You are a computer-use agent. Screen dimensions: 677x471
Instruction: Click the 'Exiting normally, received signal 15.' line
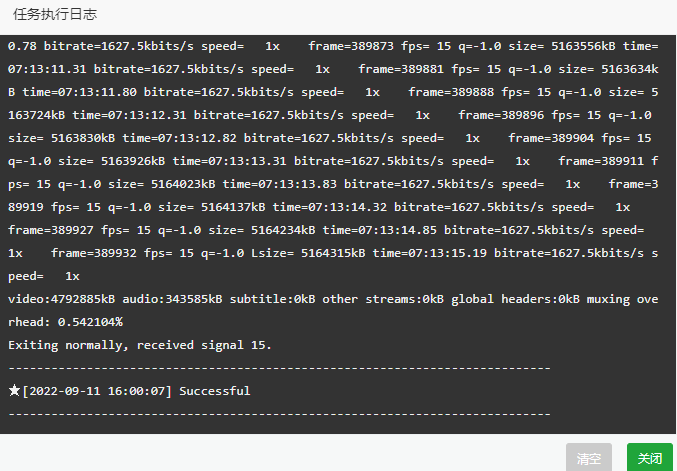tap(139, 345)
